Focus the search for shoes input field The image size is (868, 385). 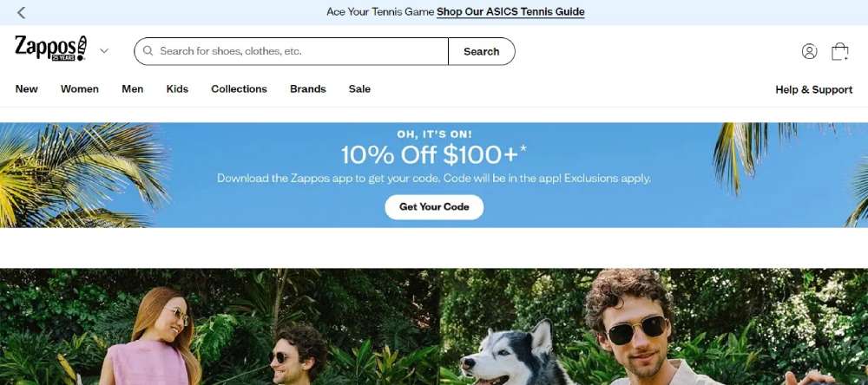tap(291, 51)
